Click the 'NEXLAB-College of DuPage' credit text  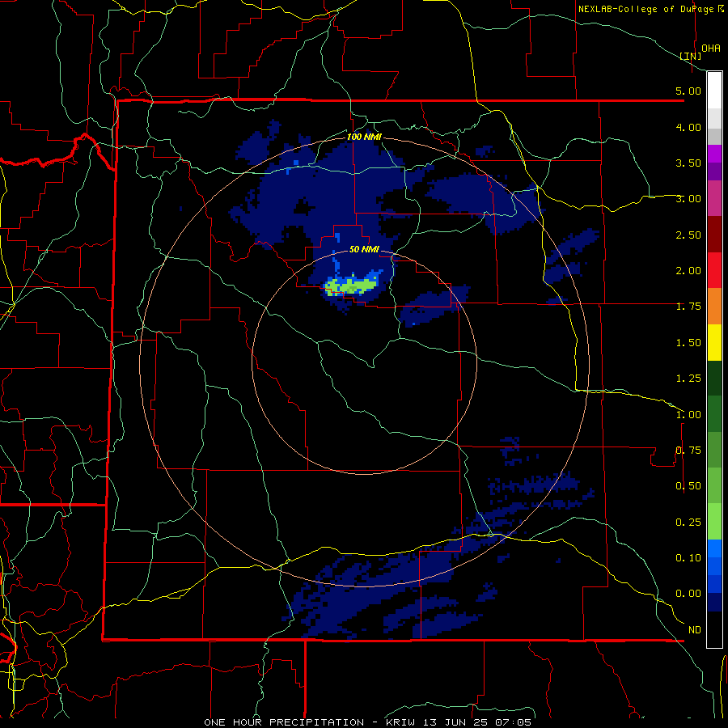tap(645, 9)
